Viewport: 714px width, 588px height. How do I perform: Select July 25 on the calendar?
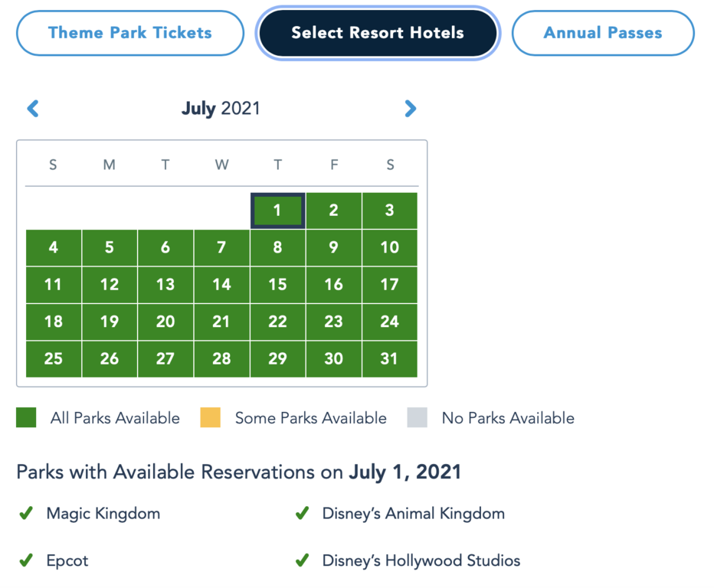pyautogui.click(x=53, y=359)
